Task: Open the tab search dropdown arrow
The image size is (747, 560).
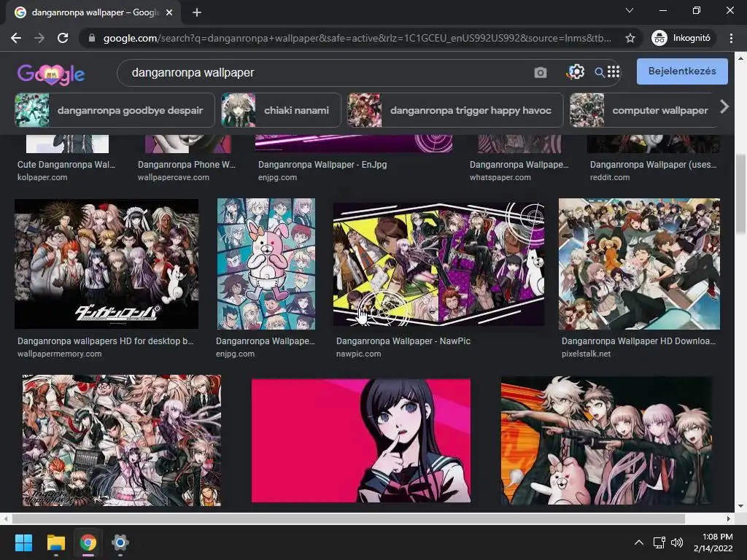Action: pos(630,10)
